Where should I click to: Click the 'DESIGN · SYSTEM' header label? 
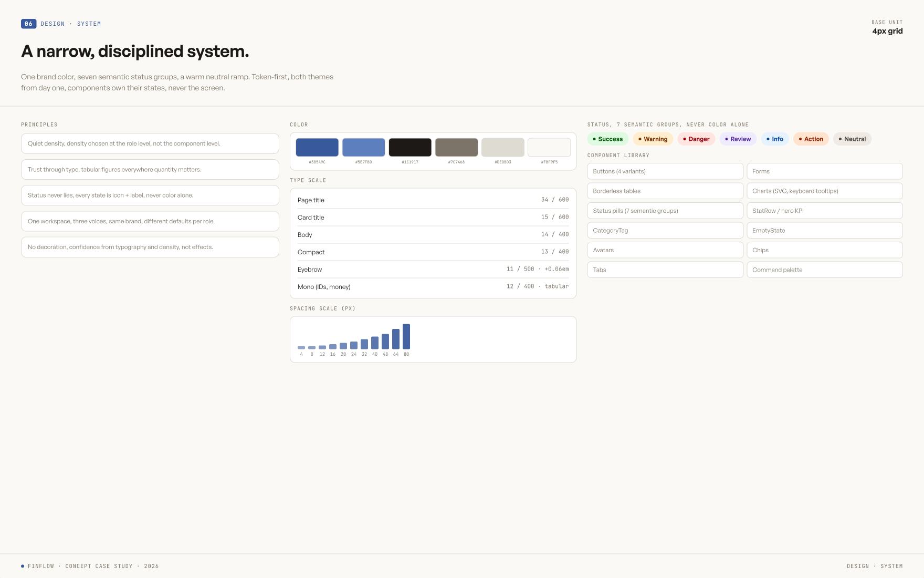pos(71,24)
